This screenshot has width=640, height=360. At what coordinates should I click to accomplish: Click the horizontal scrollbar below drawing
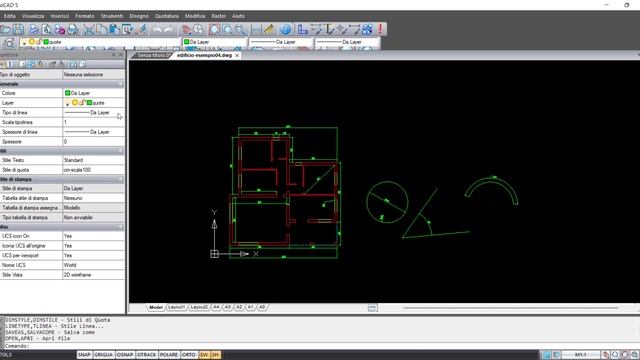(x=510, y=308)
